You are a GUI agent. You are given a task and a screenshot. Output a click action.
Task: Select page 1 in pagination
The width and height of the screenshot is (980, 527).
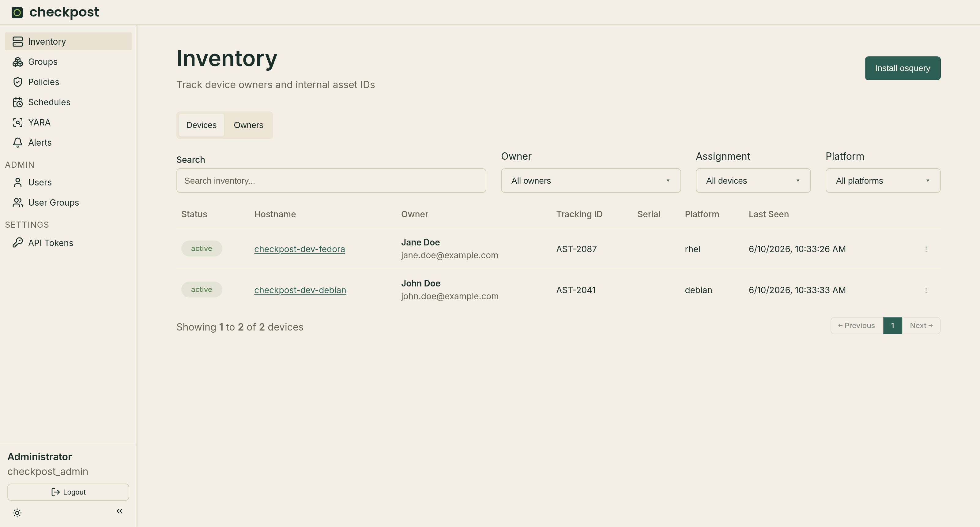pos(892,326)
